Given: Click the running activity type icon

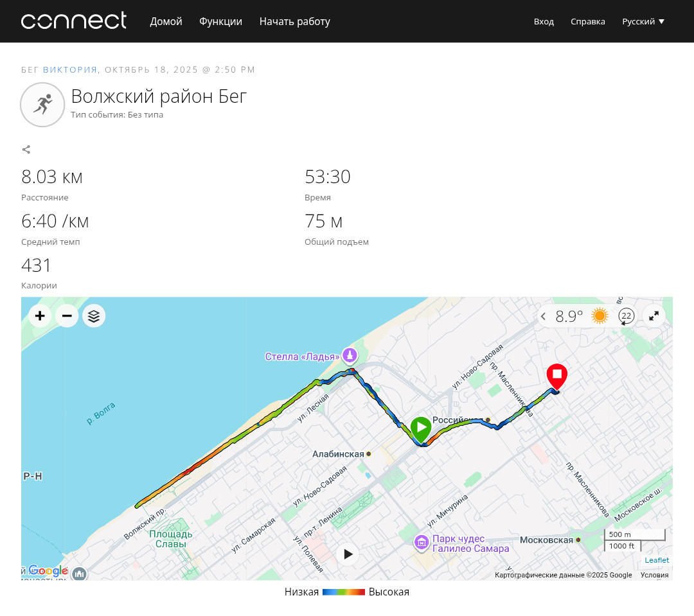Looking at the screenshot, I should pyautogui.click(x=42, y=105).
